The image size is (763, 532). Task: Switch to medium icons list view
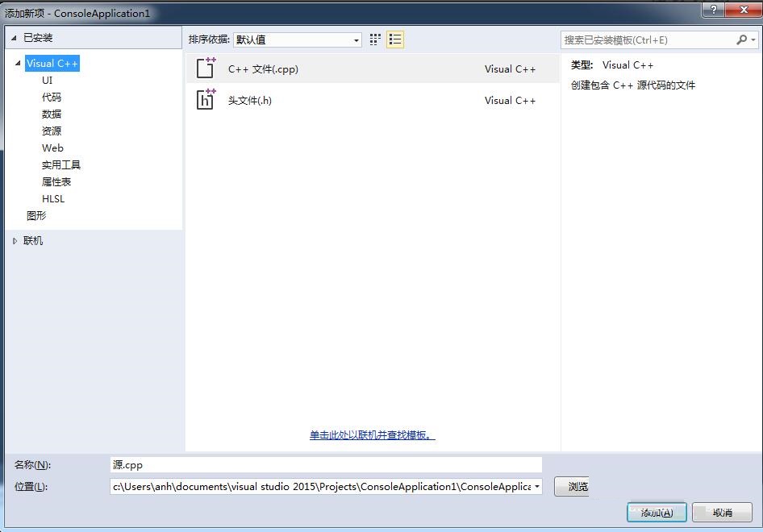(395, 39)
